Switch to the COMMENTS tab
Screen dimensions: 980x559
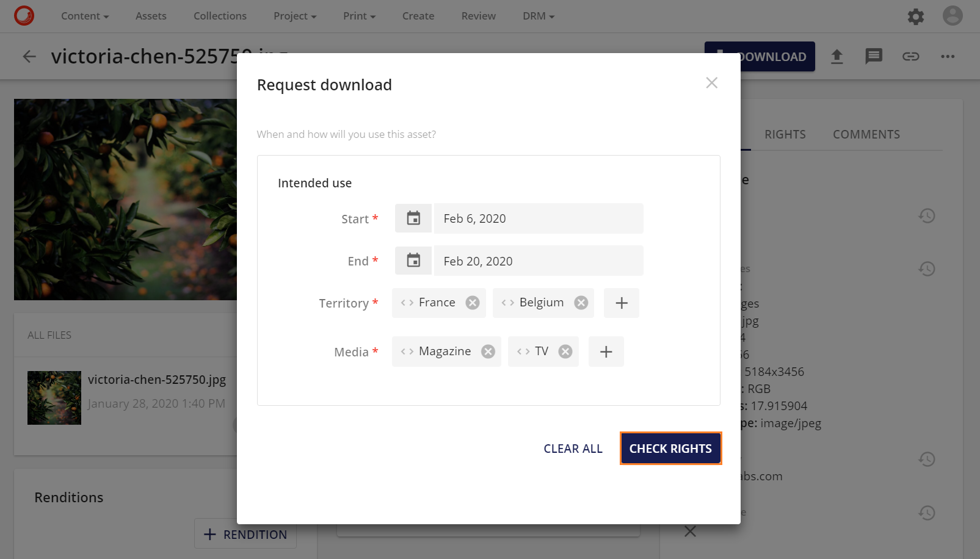point(866,134)
